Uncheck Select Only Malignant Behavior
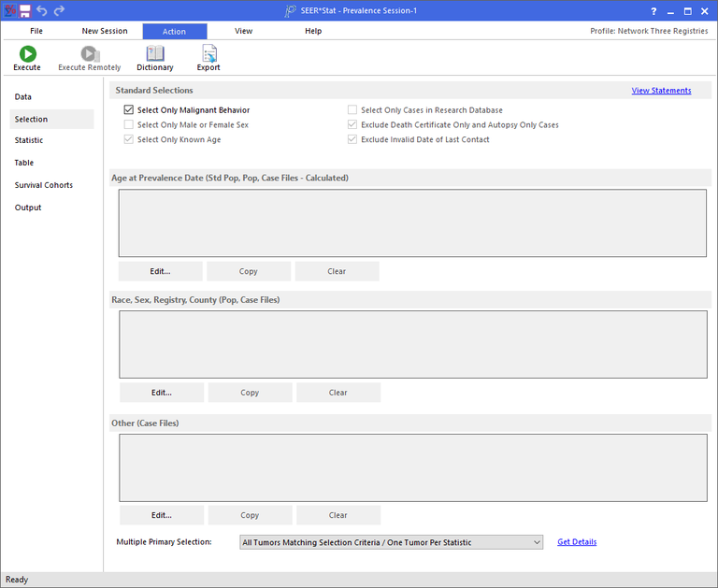This screenshot has width=718, height=588. point(129,110)
